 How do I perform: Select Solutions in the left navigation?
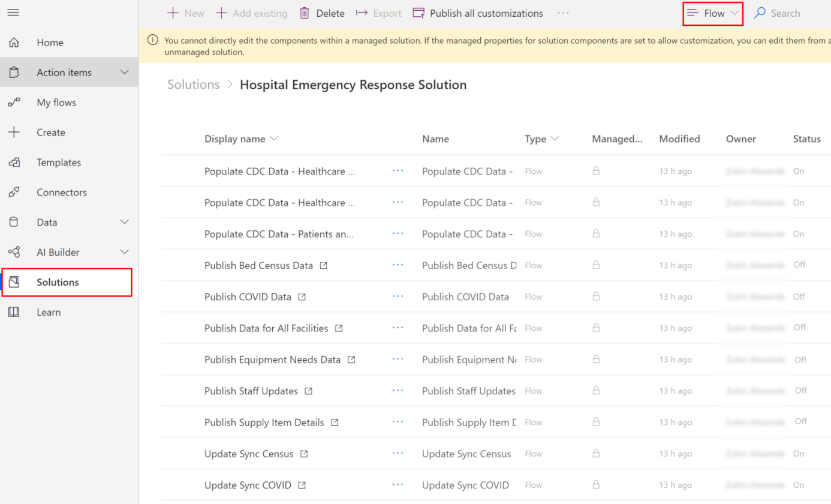click(x=58, y=282)
